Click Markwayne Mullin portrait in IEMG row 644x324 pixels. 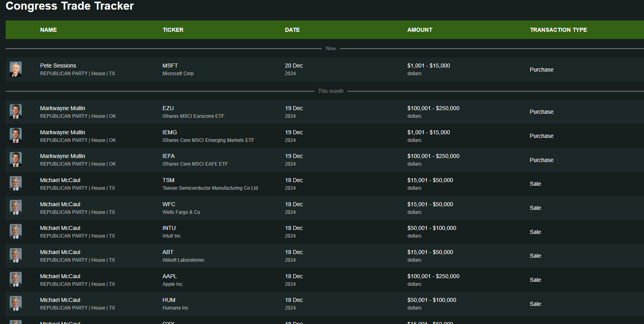click(x=16, y=136)
